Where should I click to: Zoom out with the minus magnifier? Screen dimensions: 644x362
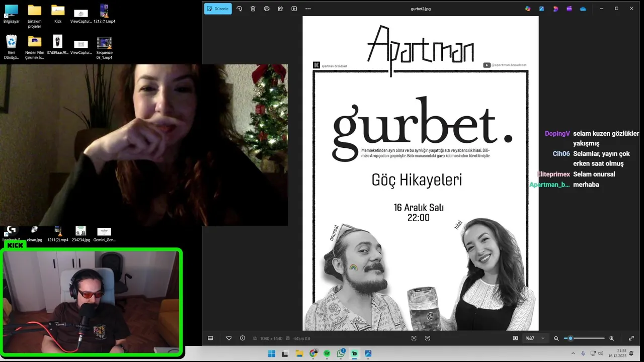tap(556, 338)
